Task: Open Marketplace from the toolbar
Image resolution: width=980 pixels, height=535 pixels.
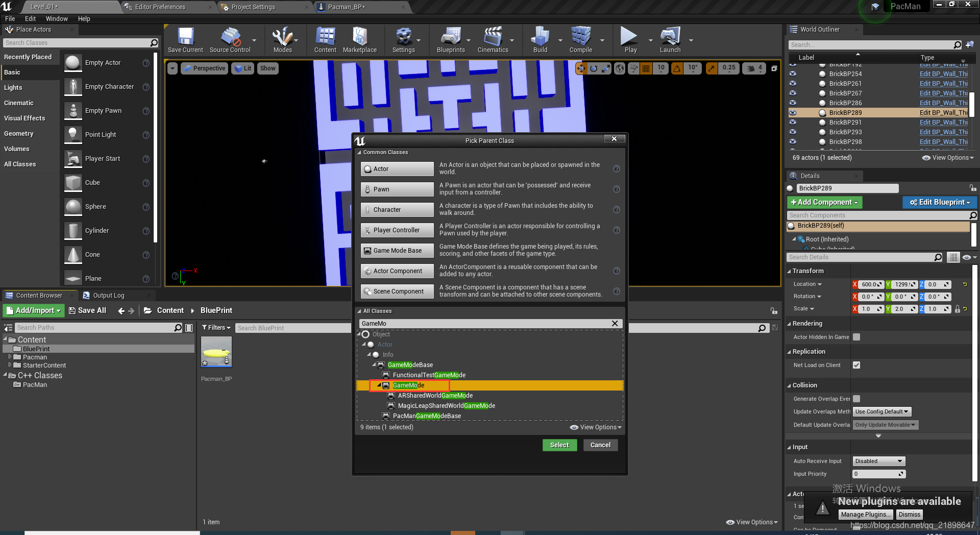Action: pyautogui.click(x=360, y=40)
